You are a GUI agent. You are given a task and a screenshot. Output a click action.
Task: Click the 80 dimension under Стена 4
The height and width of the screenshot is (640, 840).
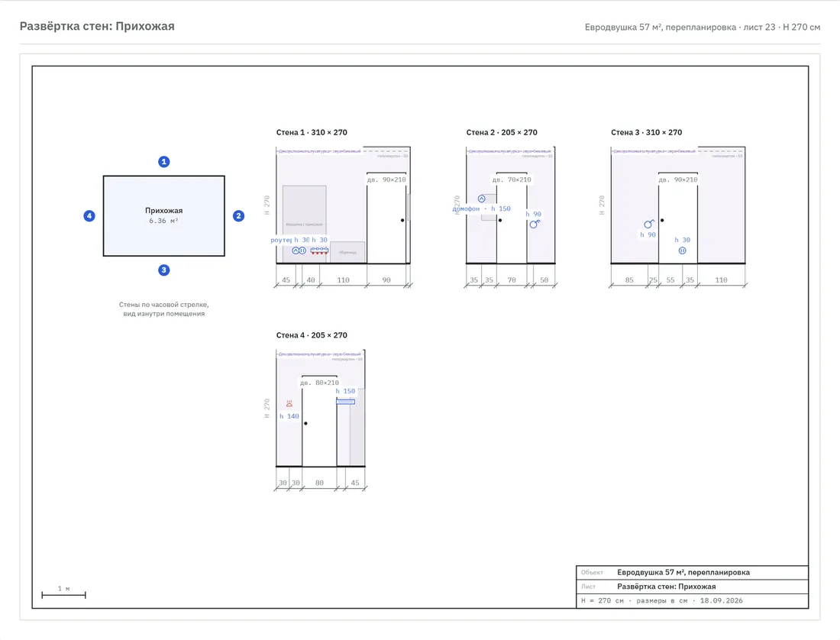coord(319,483)
